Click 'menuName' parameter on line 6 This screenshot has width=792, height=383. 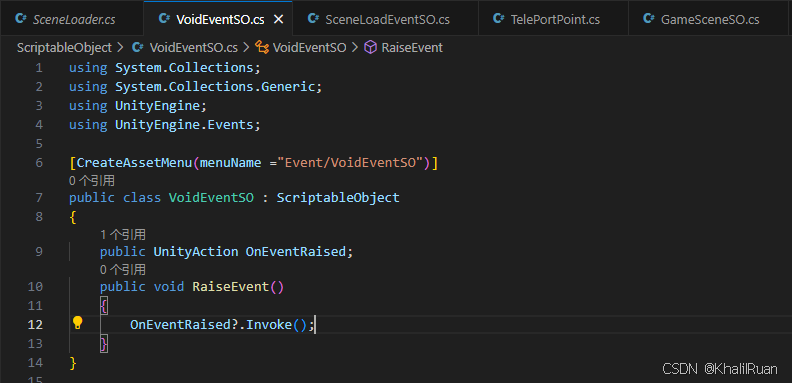click(230, 163)
